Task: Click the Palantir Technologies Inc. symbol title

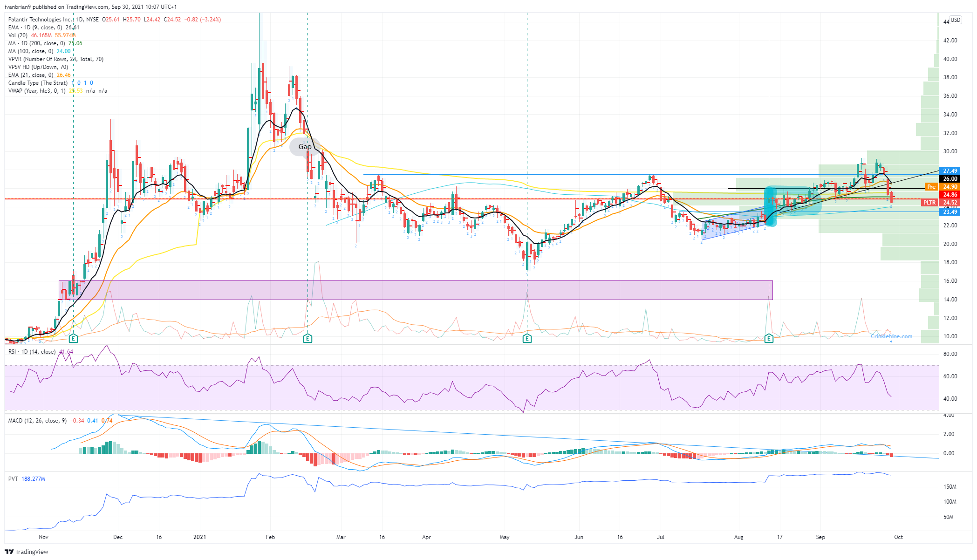Action: (x=41, y=20)
